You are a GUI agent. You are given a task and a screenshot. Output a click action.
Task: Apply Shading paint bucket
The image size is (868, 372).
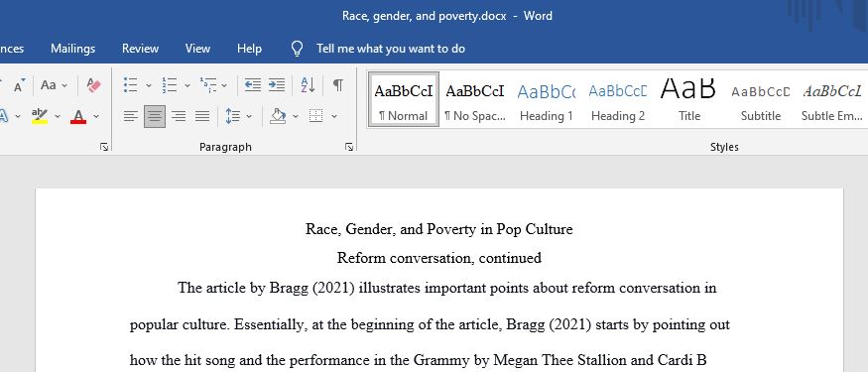pyautogui.click(x=278, y=116)
